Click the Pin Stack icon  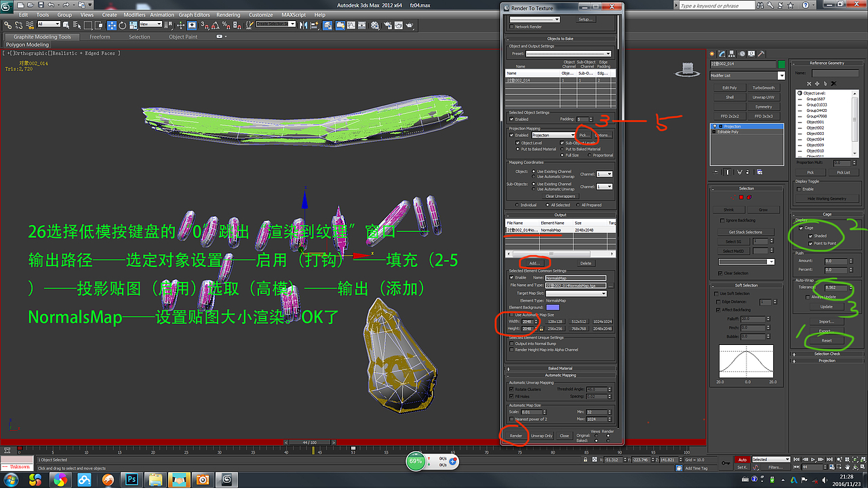click(715, 172)
